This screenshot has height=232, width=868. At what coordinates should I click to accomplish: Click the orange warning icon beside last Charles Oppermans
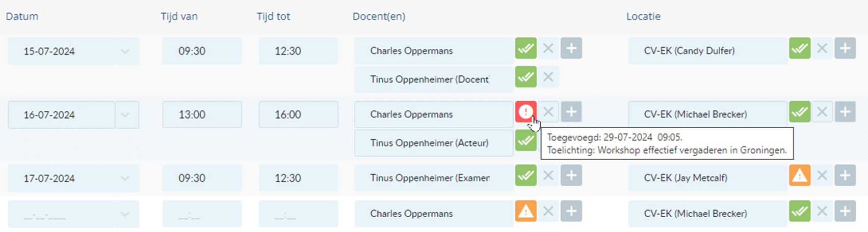pos(525,211)
